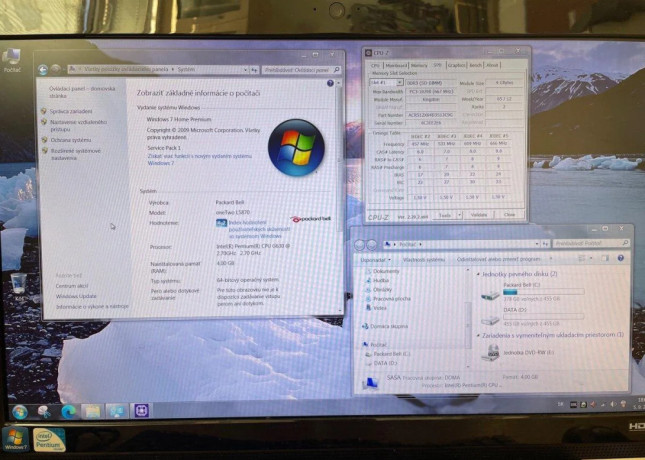Screen dimensions: 645x460
Task: Click Odinštalovať alebo zmeniť program toolbar button
Action: click(499, 259)
